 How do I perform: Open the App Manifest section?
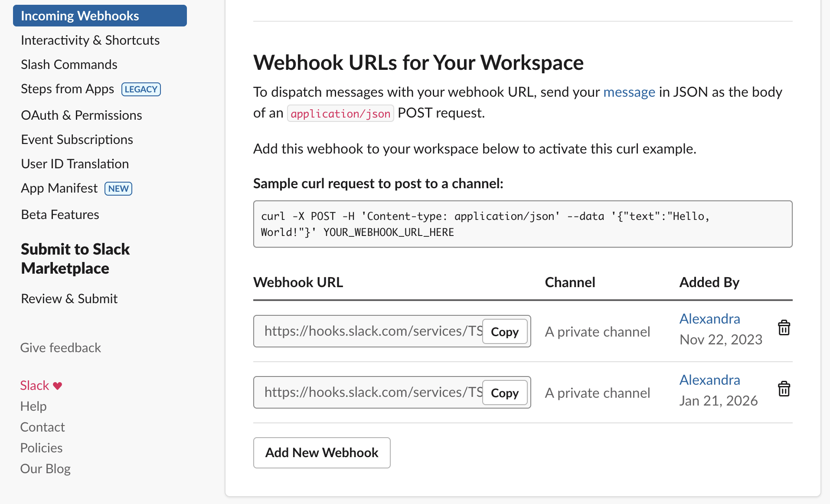click(59, 188)
